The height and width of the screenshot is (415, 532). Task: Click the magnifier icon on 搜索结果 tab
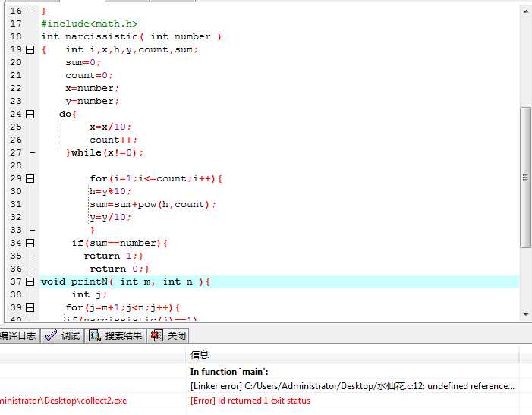tap(95, 335)
